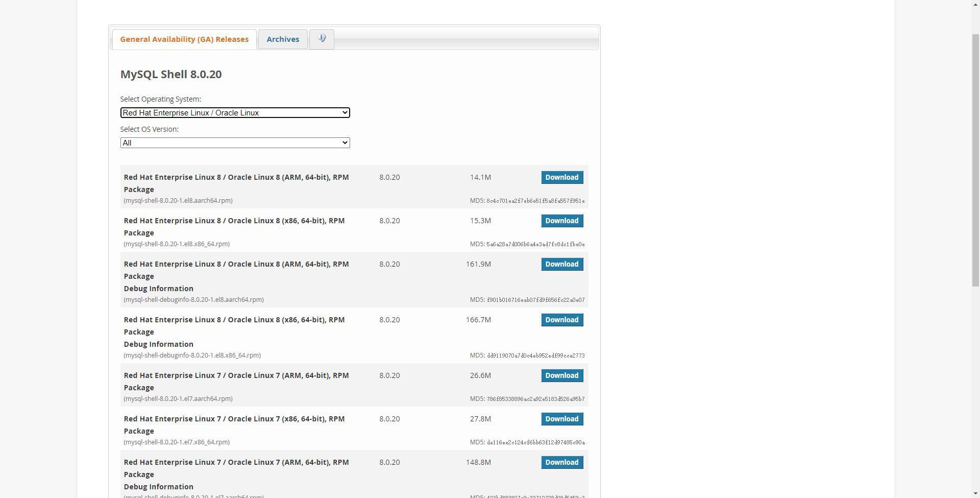Click the MySQL Shell 8.0.20 heading

(x=171, y=74)
